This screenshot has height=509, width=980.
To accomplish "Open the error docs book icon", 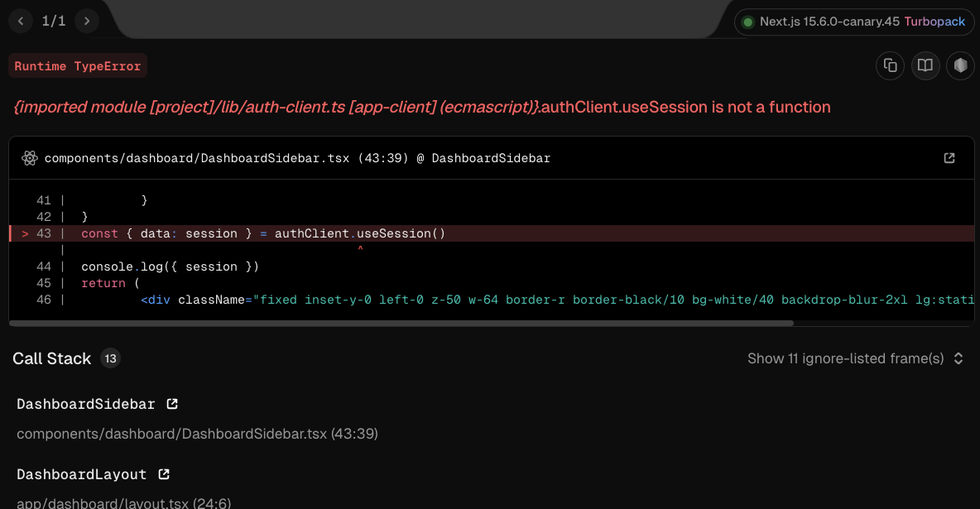I will [925, 65].
